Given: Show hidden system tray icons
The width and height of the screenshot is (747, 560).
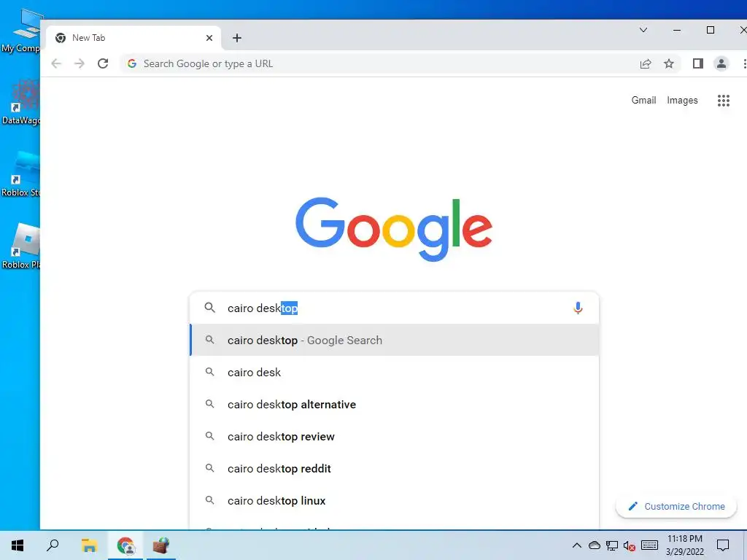Looking at the screenshot, I should tap(576, 545).
